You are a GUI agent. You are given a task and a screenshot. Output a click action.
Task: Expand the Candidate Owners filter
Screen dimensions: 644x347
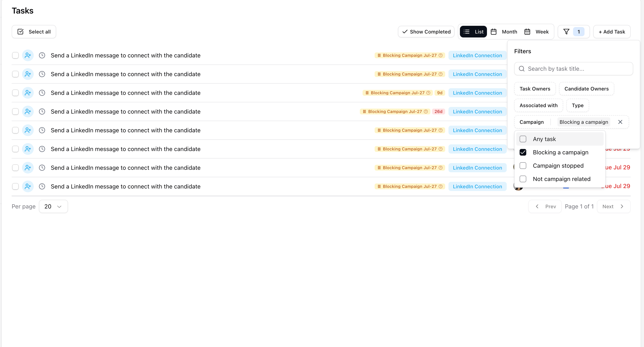tap(586, 89)
